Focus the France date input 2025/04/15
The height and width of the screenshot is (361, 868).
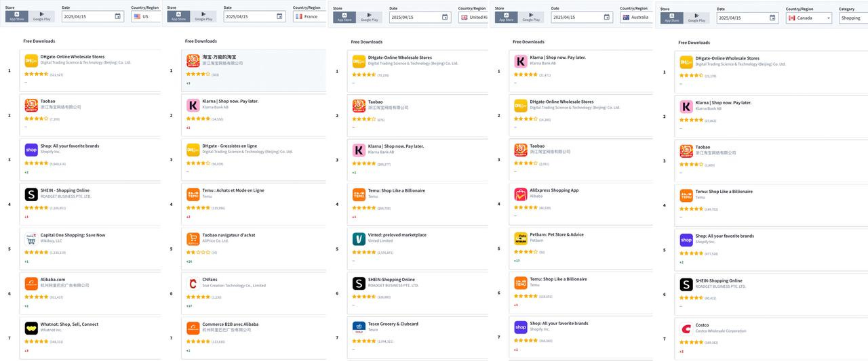pos(255,16)
